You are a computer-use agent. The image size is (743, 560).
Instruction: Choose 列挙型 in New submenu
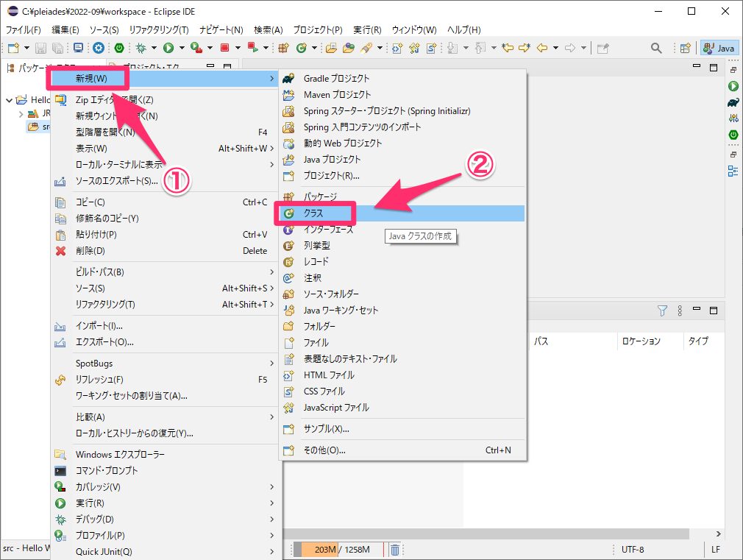403,246
